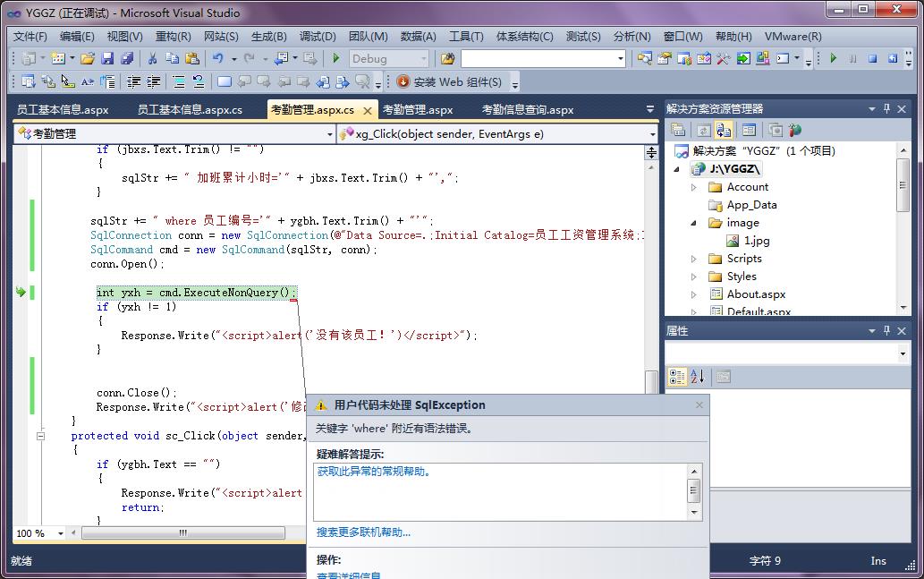This screenshot has width=924, height=579.
Task: Click the View Designer icon in Solution Explorer
Action: [749, 130]
